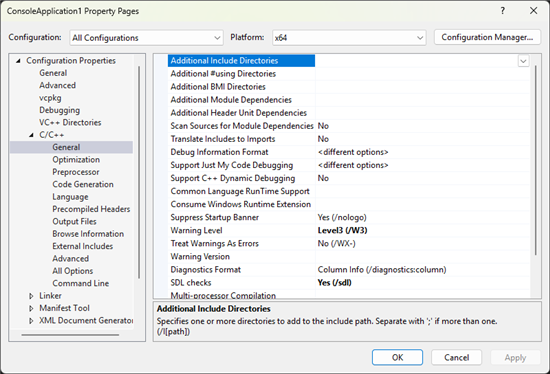Select the All Options page
Image resolution: width=550 pixels, height=374 pixels.
pos(73,271)
